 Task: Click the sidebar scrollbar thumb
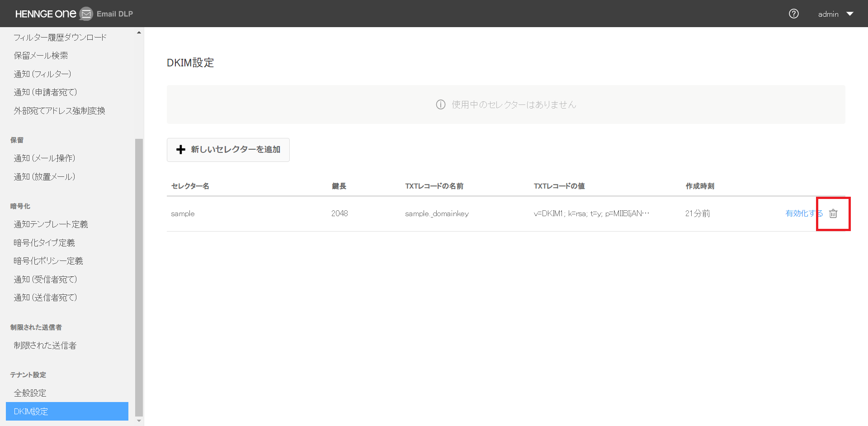(139, 276)
